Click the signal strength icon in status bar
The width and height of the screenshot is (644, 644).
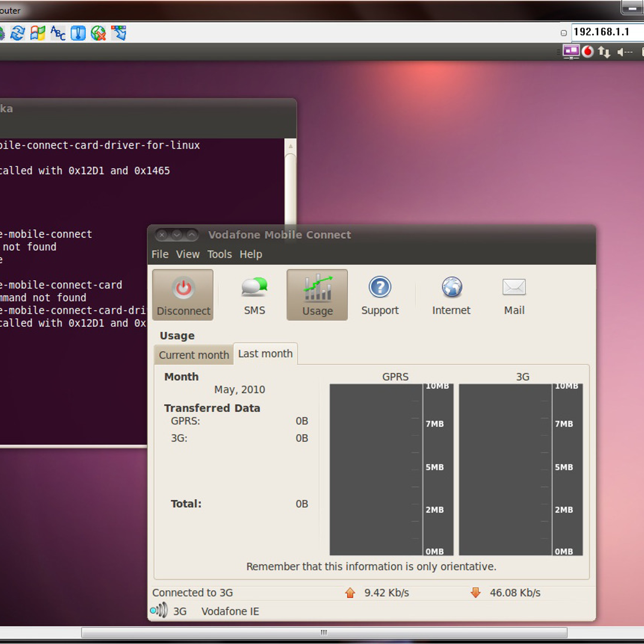pos(159,610)
